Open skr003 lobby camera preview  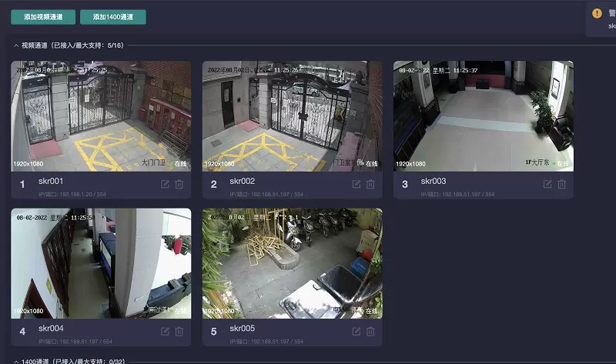point(483,115)
